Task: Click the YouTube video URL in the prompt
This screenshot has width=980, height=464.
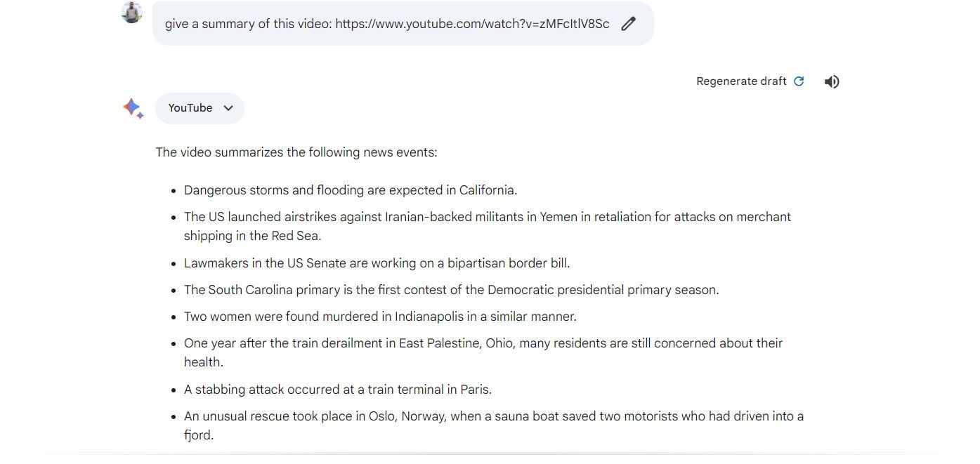Action: click(x=472, y=24)
